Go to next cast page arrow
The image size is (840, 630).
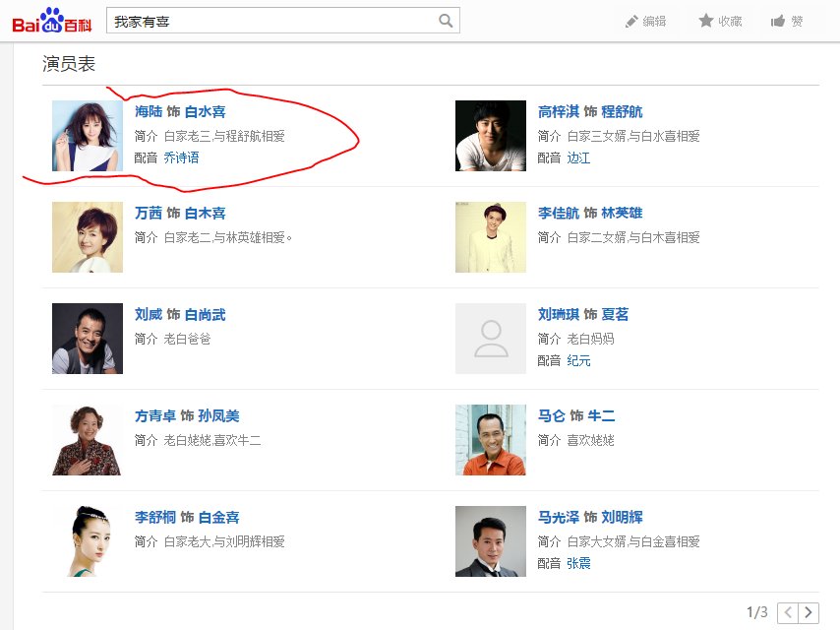809,612
